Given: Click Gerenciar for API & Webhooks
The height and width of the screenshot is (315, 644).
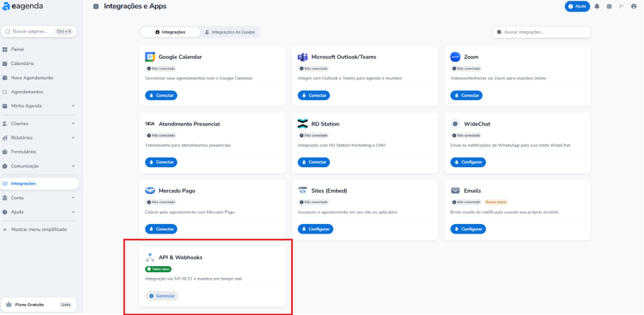Looking at the screenshot, I should coord(162,296).
